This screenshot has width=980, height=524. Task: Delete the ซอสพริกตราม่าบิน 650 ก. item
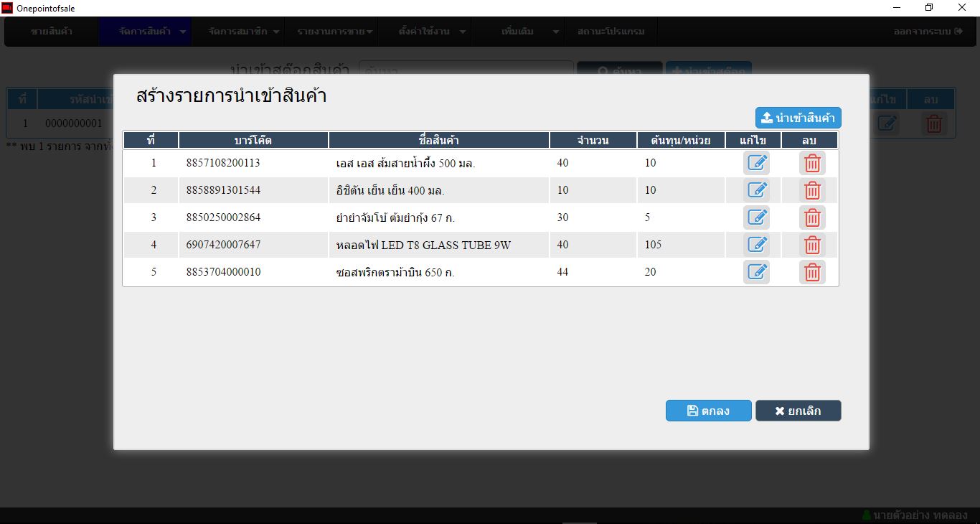pyautogui.click(x=812, y=272)
